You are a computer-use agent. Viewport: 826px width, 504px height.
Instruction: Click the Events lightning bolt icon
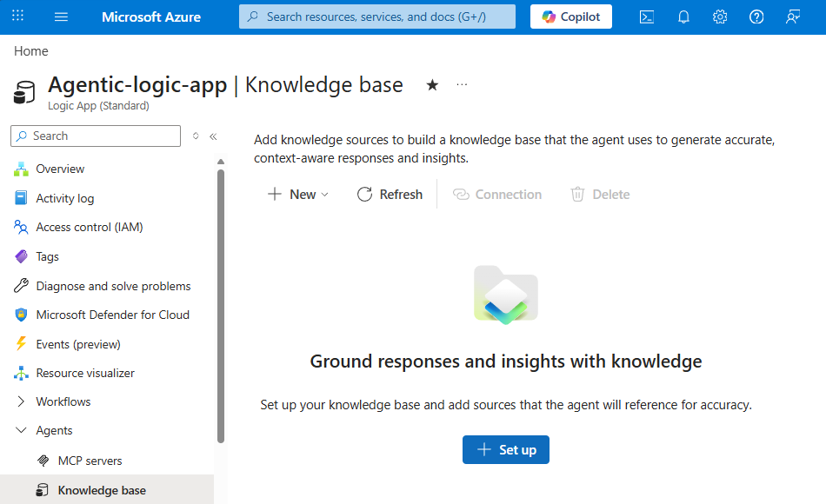click(21, 343)
